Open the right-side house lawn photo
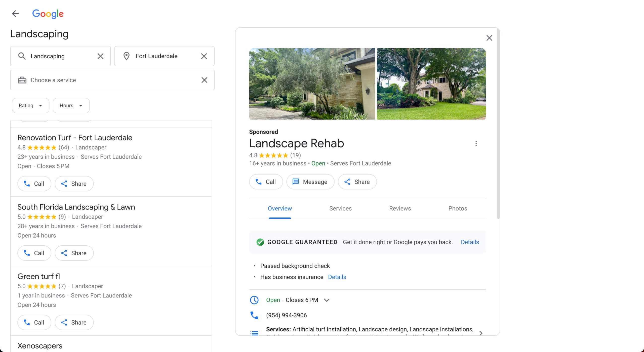The image size is (644, 352). click(x=431, y=84)
